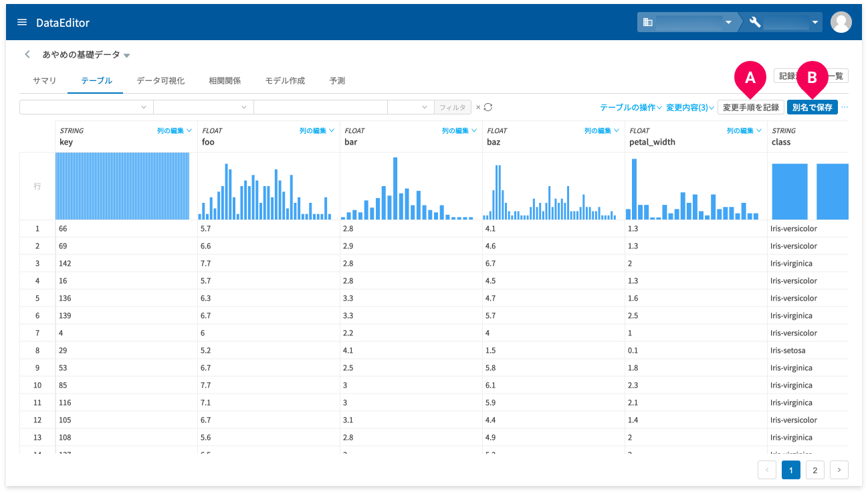Click the DataEditor title text

click(63, 23)
